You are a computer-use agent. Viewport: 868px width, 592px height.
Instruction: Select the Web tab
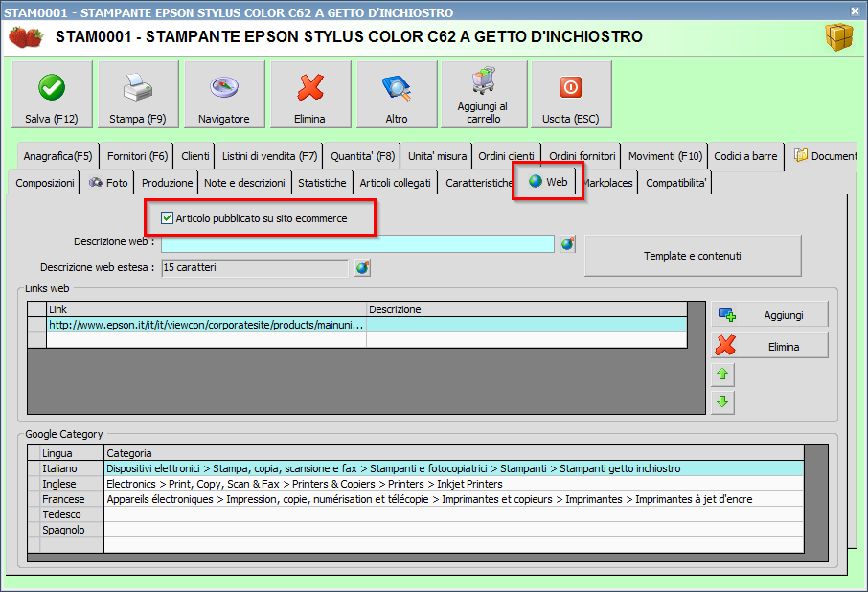point(548,181)
